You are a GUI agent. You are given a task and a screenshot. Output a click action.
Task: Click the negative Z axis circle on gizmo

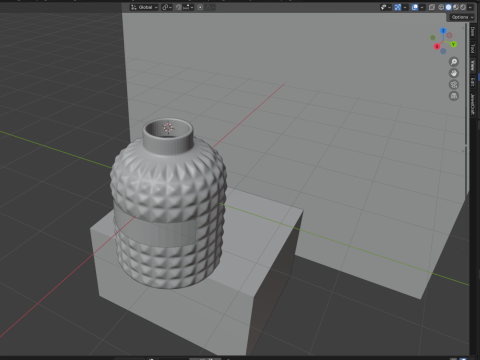443,51
